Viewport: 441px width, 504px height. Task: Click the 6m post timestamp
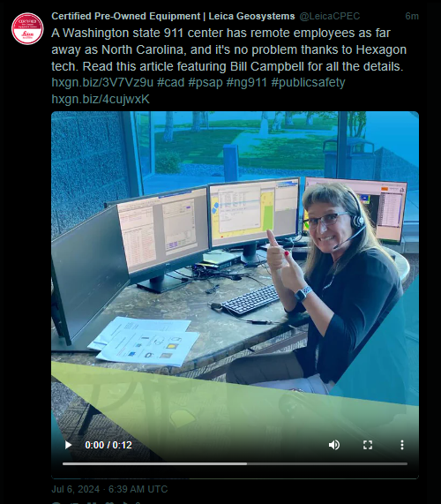pyautogui.click(x=412, y=16)
